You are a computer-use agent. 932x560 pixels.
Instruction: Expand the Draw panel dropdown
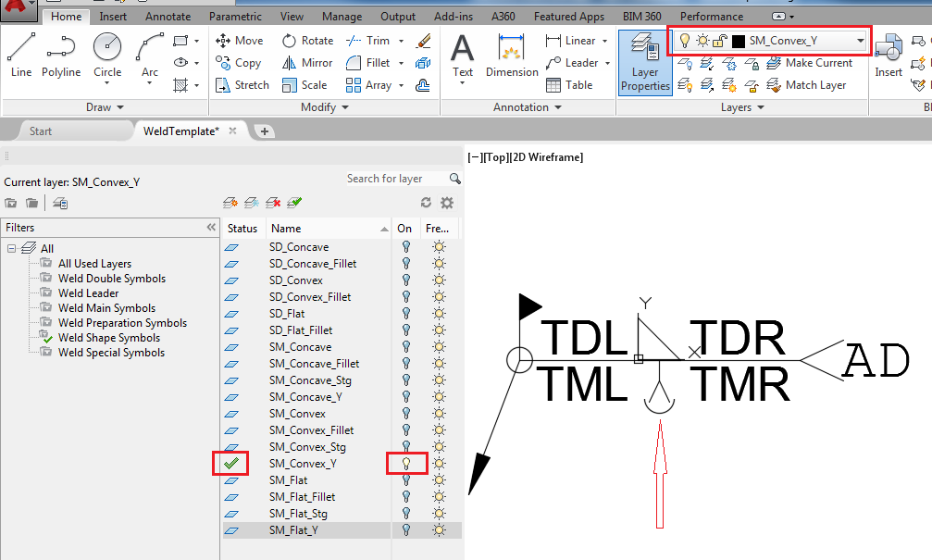(120, 107)
